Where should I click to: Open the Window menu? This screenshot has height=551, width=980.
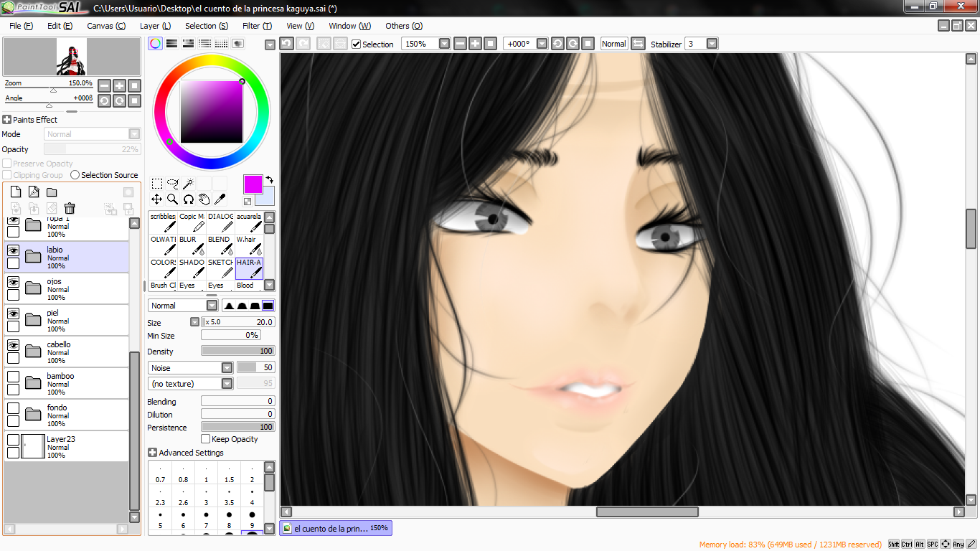pos(350,26)
